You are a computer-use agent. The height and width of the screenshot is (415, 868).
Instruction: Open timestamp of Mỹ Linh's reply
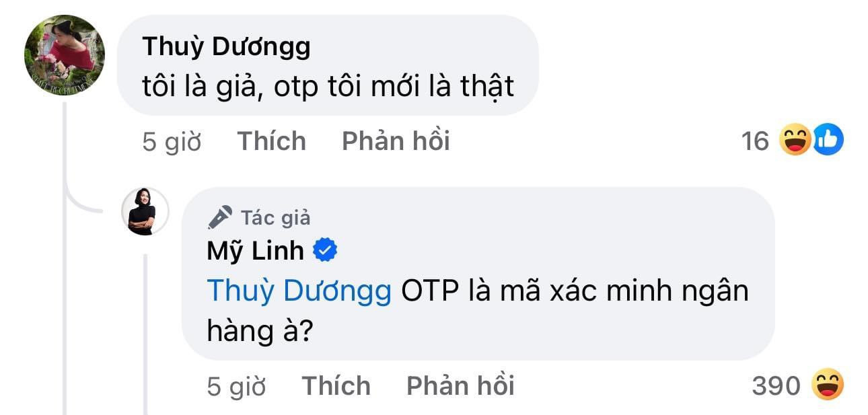pos(236,387)
